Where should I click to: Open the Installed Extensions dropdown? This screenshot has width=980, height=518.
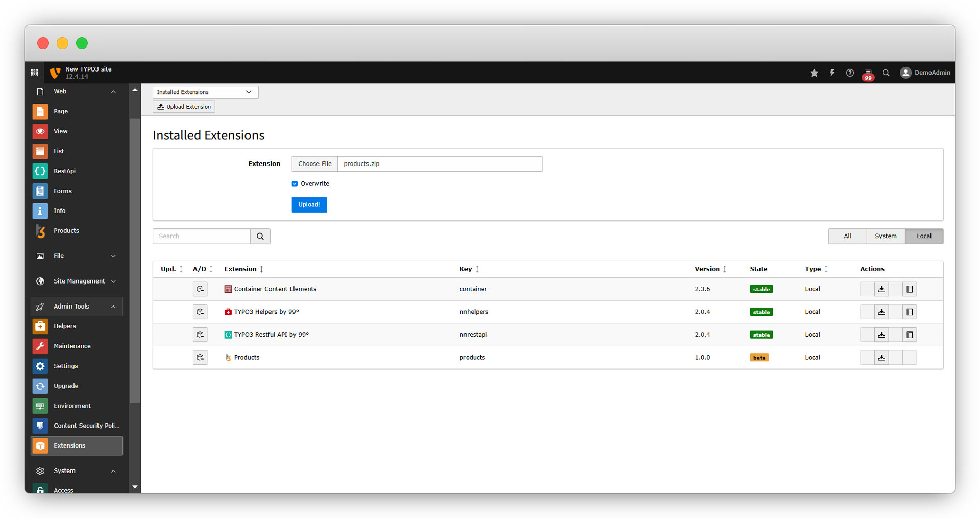[x=205, y=92]
